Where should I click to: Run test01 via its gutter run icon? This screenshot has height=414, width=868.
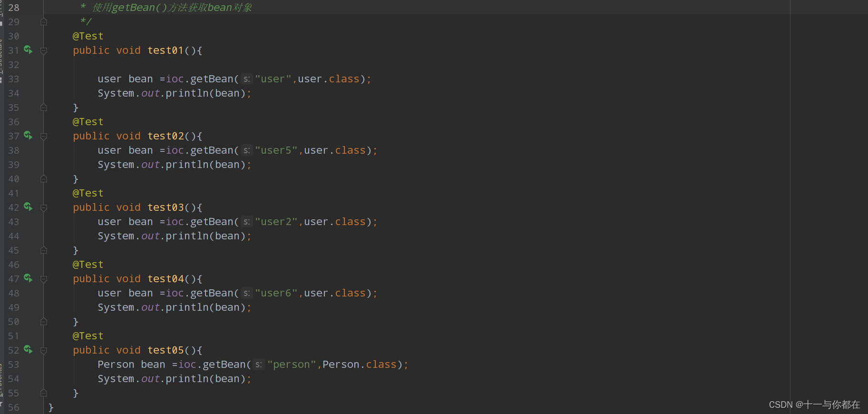[29, 49]
